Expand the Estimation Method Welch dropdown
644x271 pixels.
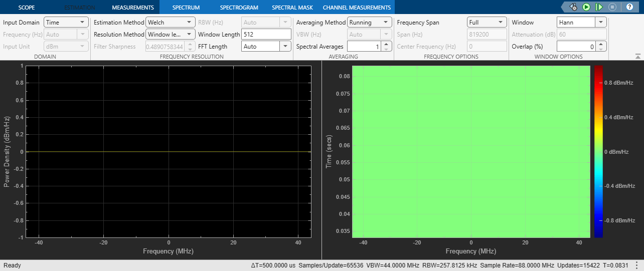tap(171, 22)
